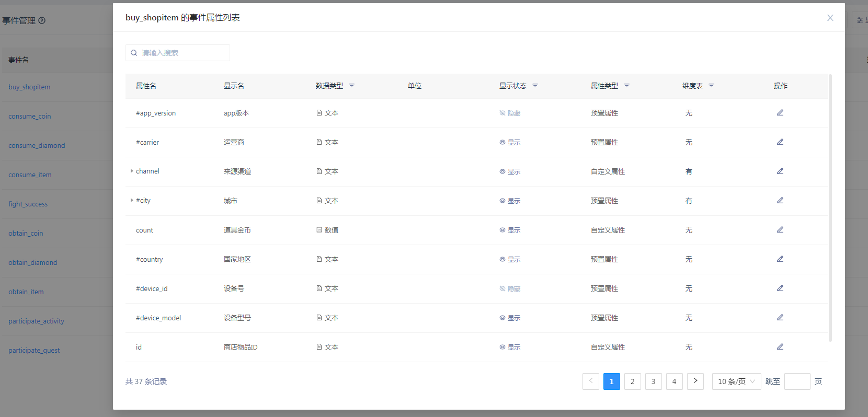
Task: Open the 10 条/页 page size dropdown
Action: coord(736,381)
